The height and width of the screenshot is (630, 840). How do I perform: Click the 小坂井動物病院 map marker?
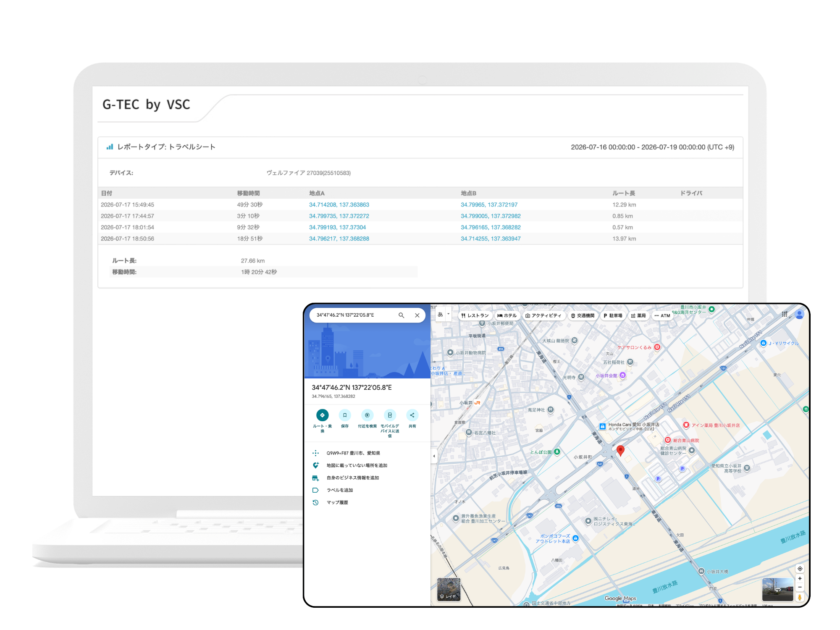pyautogui.click(x=450, y=352)
